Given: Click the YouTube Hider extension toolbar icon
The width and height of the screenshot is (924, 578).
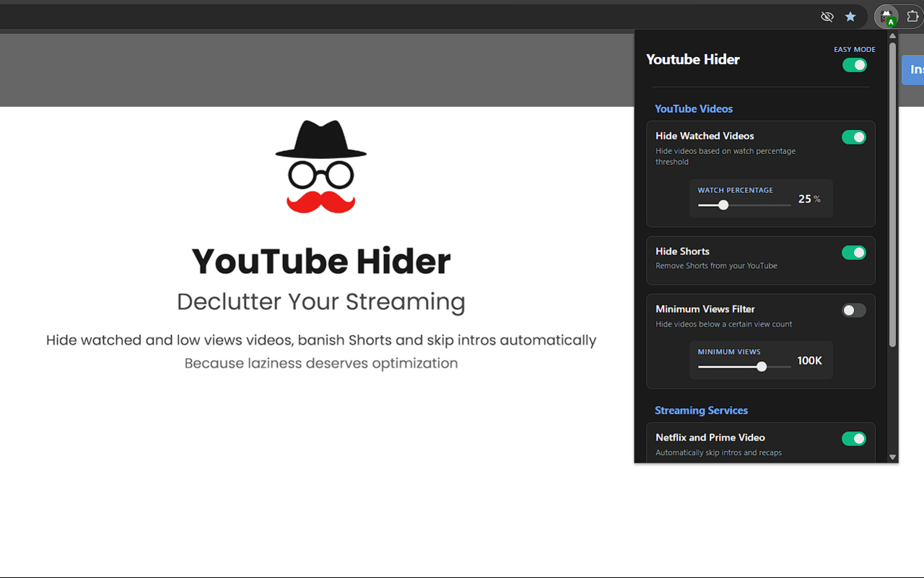Looking at the screenshot, I should point(886,16).
